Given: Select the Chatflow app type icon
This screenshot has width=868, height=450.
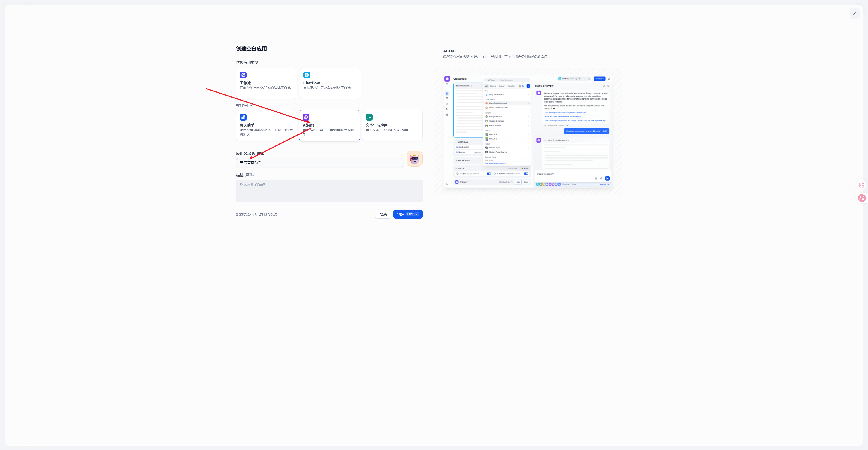Looking at the screenshot, I should (x=306, y=75).
